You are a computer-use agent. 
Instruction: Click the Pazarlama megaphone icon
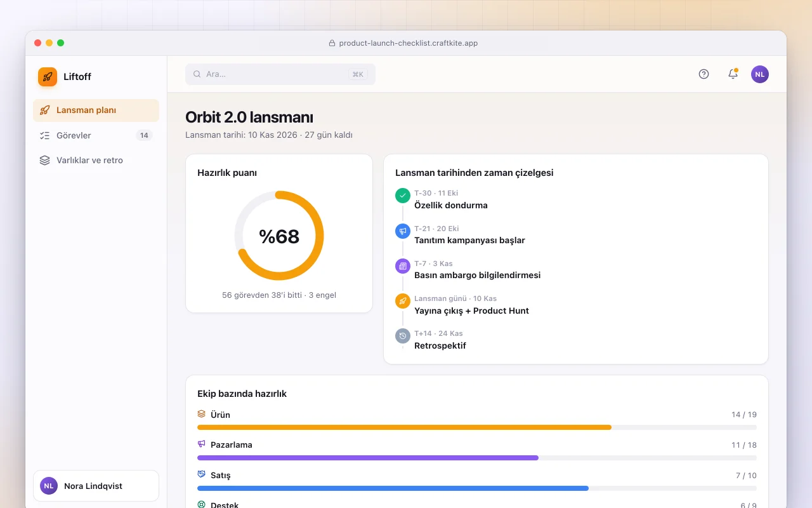(x=202, y=444)
